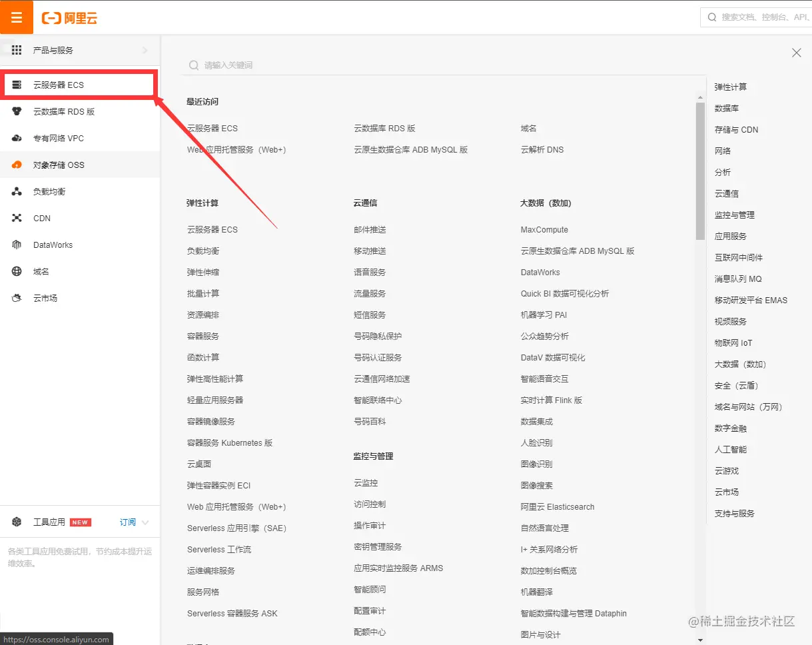Click the products and services grid icon
The height and width of the screenshot is (645, 812).
coord(17,50)
